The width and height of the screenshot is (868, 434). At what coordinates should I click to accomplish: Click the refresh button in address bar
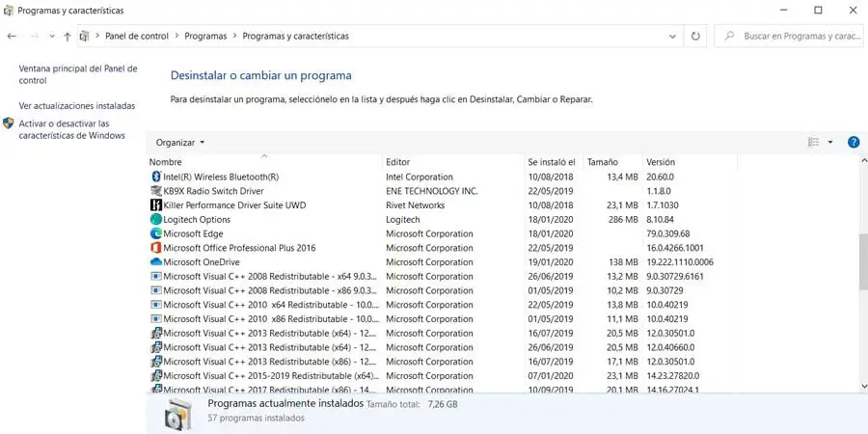tap(695, 36)
